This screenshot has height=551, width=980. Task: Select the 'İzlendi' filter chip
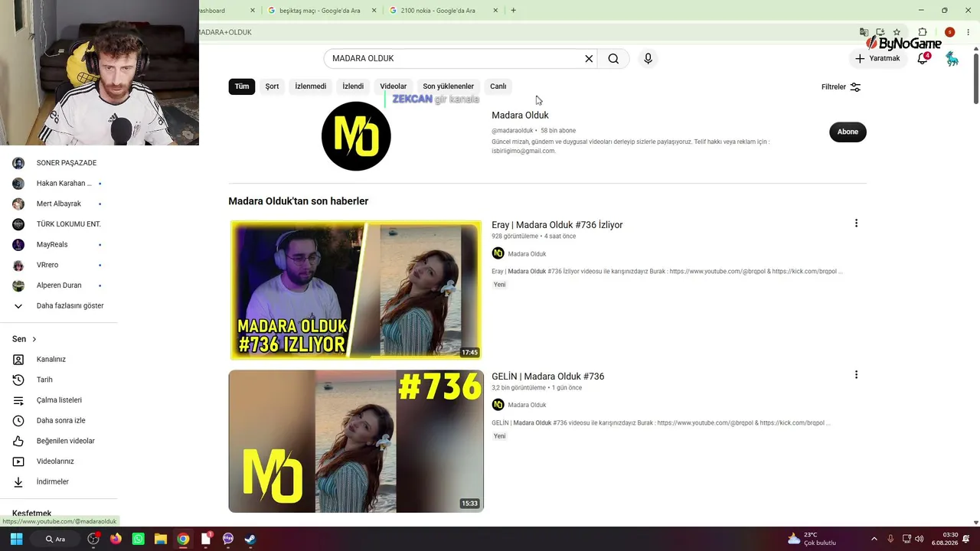coord(353,86)
